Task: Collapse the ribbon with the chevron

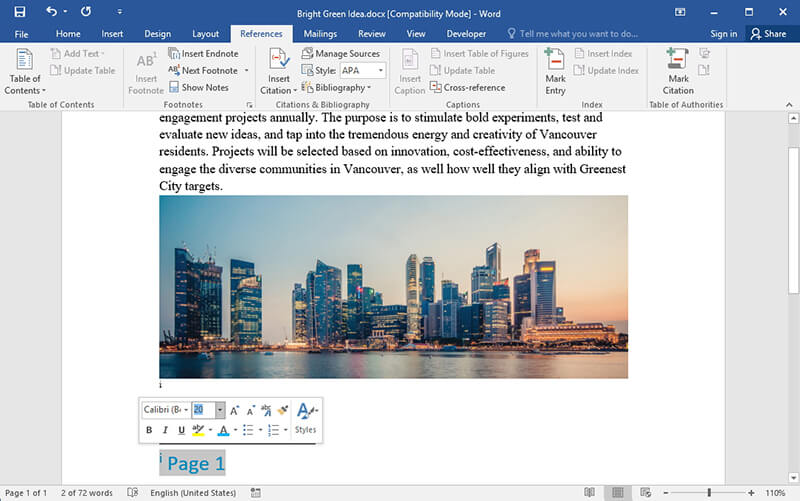Action: pos(789,105)
